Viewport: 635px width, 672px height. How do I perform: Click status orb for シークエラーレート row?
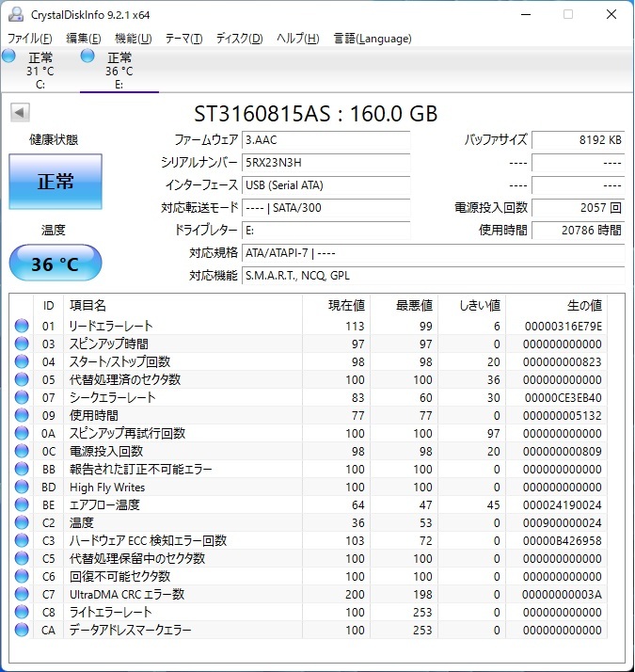[22, 398]
